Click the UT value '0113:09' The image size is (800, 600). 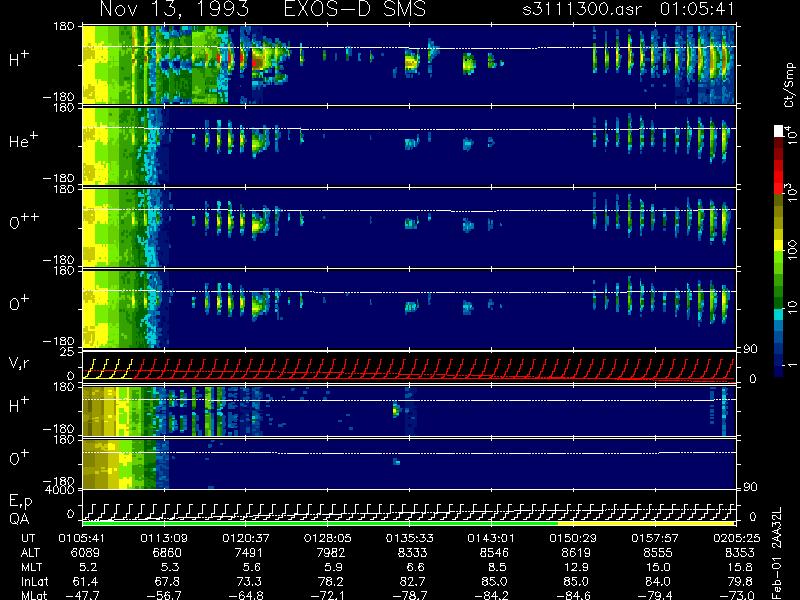[164, 538]
